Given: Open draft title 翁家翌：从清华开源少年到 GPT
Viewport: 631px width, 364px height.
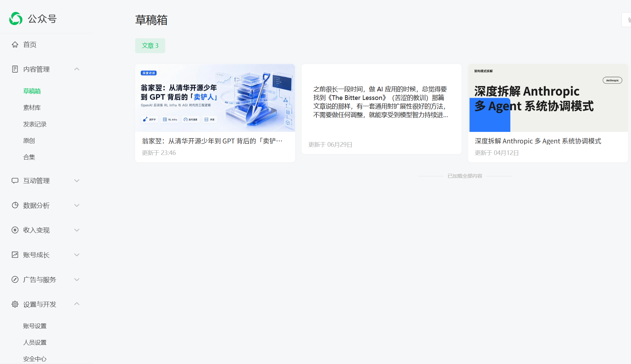Looking at the screenshot, I should coord(212,141).
